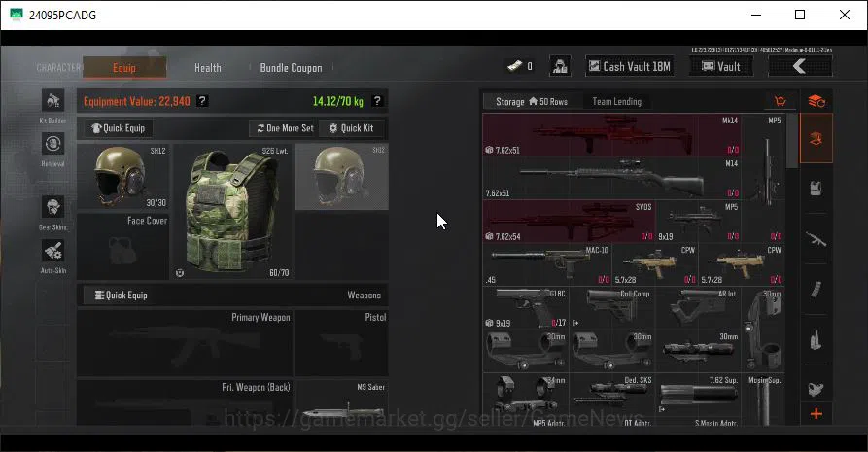The width and height of the screenshot is (868, 452).
Task: Select the rifle weapons category filter icon
Action: pyautogui.click(x=816, y=239)
